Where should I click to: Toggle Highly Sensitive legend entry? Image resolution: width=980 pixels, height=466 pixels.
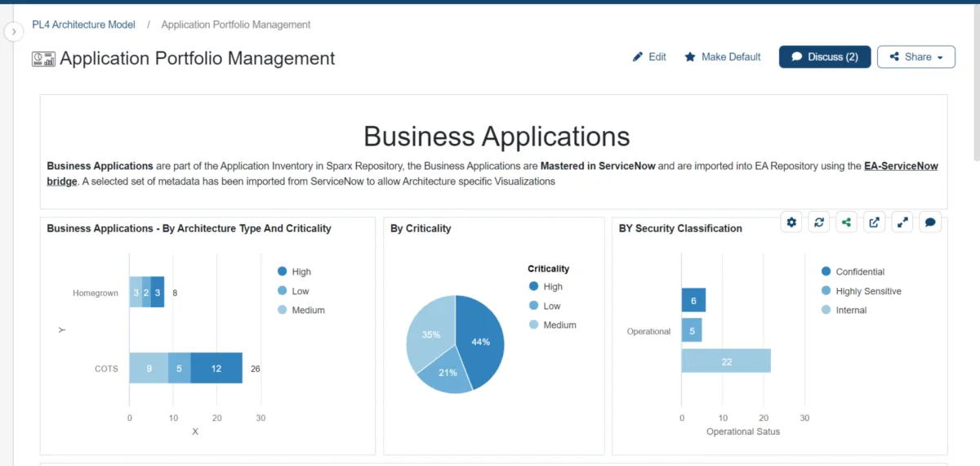pyautogui.click(x=860, y=291)
